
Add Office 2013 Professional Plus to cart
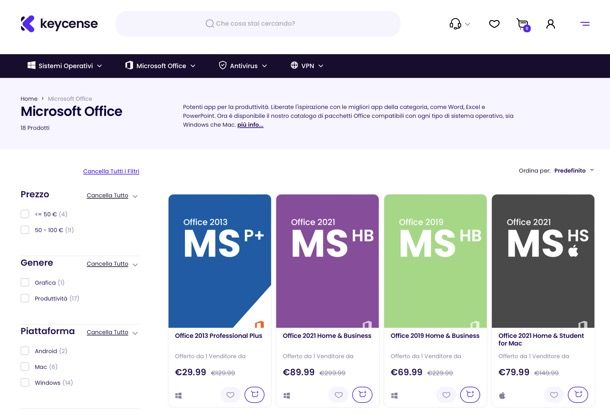(254, 394)
